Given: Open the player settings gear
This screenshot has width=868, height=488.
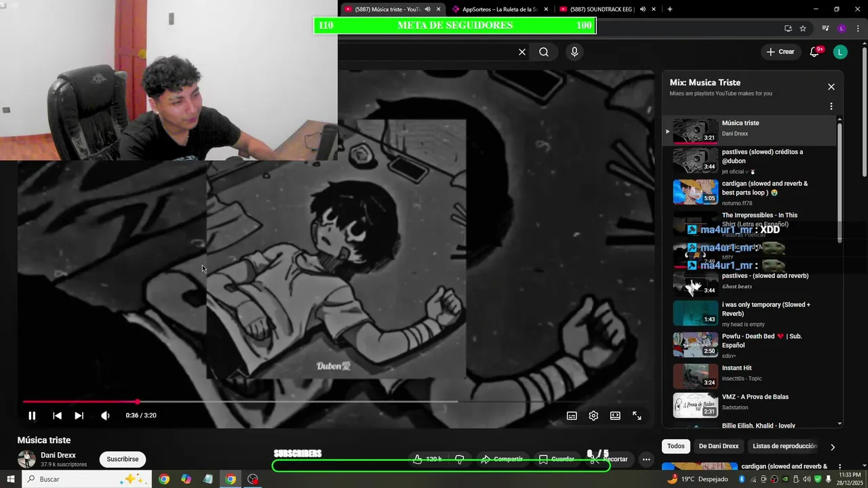Looking at the screenshot, I should click(x=593, y=415).
